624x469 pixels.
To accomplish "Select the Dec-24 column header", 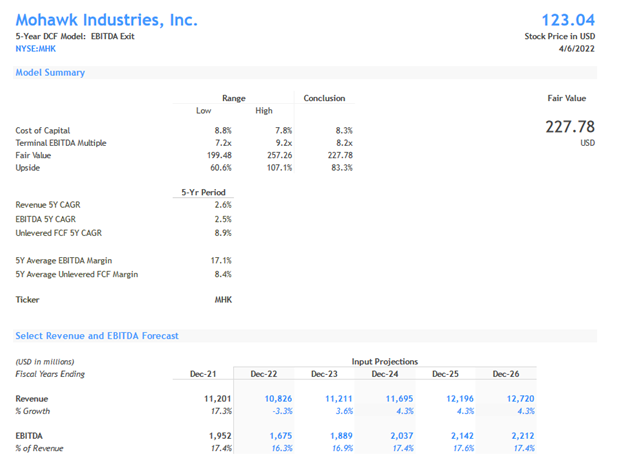I will coord(384,374).
